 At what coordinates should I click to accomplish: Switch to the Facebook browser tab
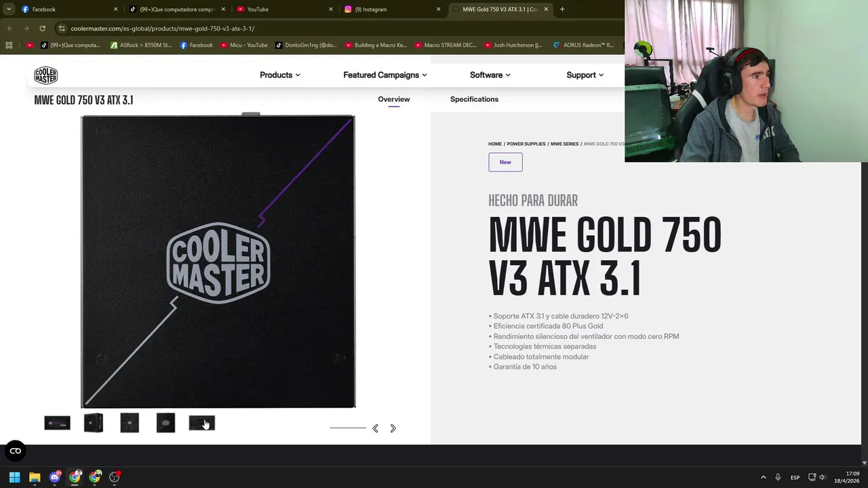pos(68,9)
